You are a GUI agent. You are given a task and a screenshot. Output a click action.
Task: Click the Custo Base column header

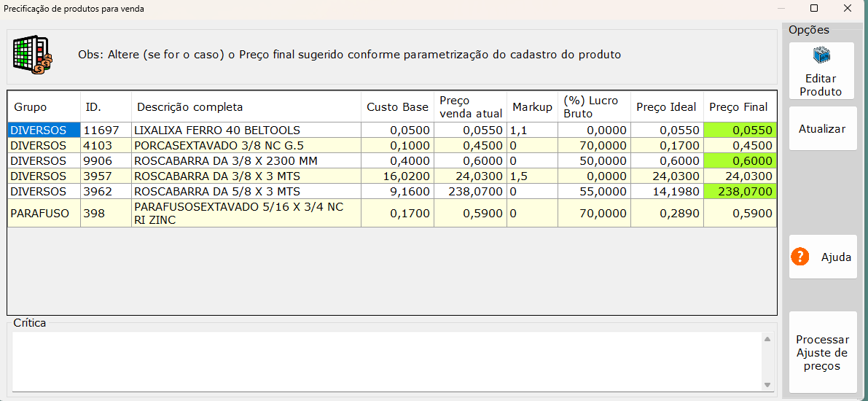click(x=397, y=107)
